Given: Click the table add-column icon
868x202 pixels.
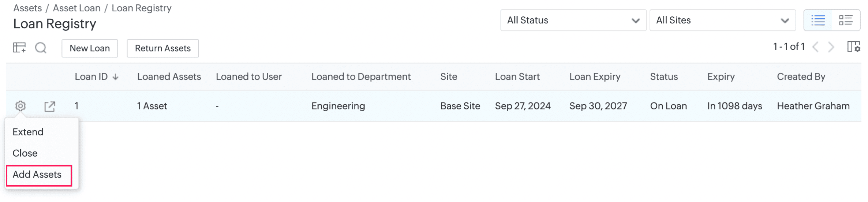Looking at the screenshot, I should tap(19, 48).
